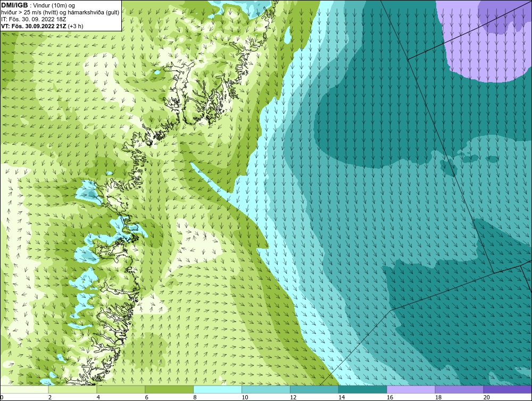The height and width of the screenshot is (401, 532).
Task: Click the scale label '4'
Action: [98, 397]
